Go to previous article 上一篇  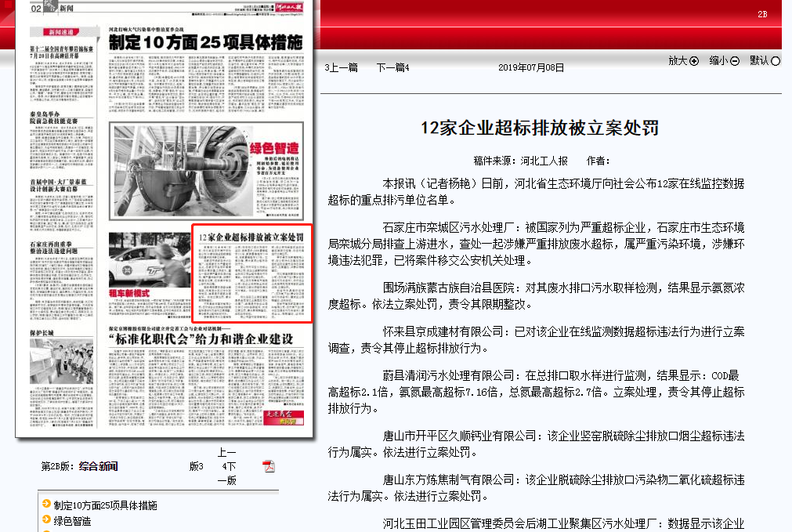pos(342,67)
